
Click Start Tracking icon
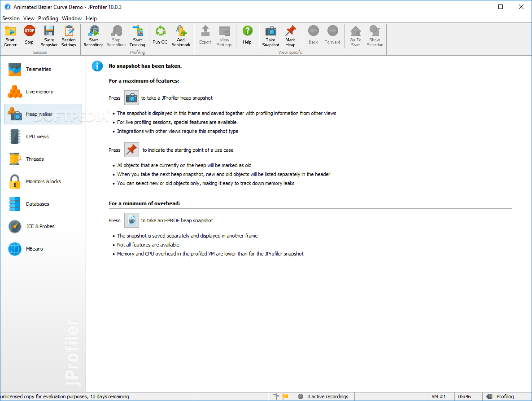coord(137,36)
